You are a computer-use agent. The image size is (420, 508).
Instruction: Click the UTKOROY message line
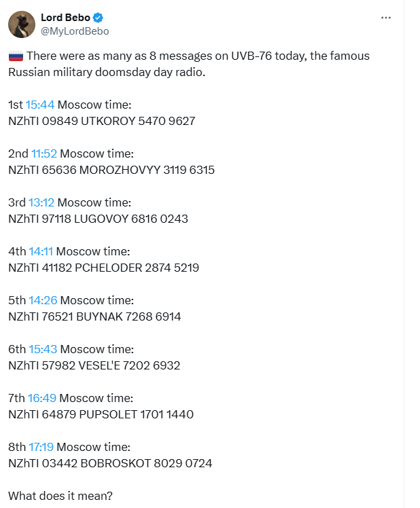[102, 121]
